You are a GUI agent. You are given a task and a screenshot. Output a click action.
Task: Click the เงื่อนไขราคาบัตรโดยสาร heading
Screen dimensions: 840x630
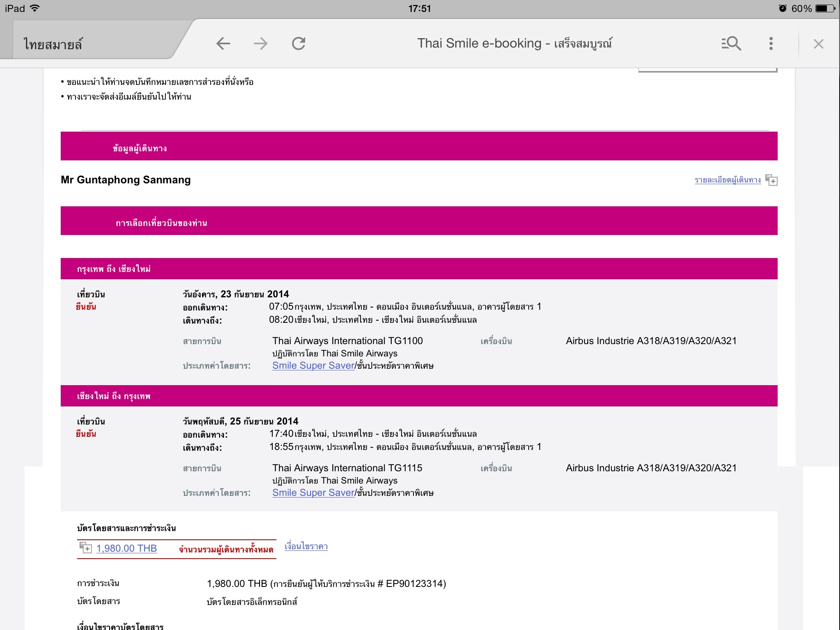point(120,626)
